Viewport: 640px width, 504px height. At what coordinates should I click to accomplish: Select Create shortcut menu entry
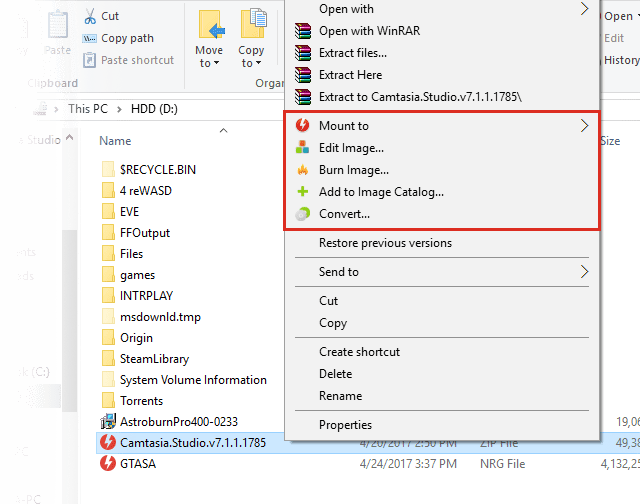[442, 352]
